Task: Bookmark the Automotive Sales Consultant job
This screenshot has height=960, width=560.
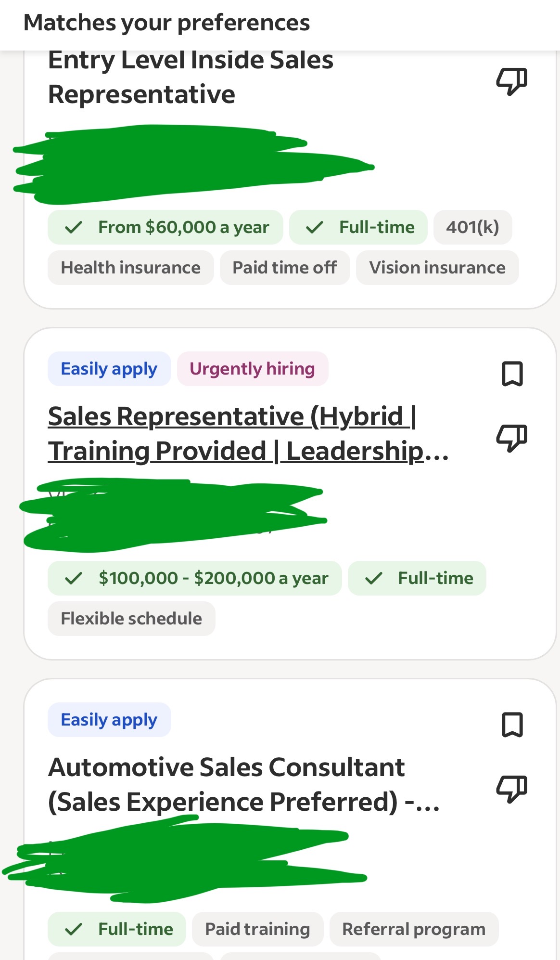Action: [512, 725]
